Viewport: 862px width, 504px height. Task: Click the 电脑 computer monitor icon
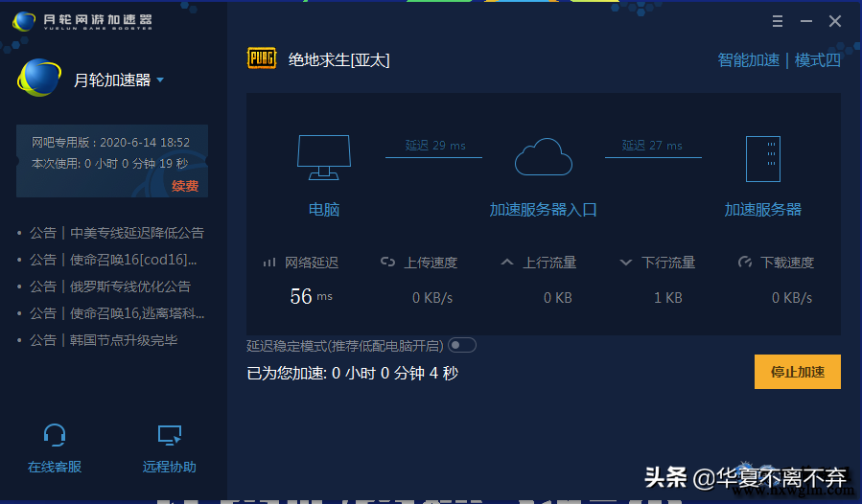click(324, 157)
